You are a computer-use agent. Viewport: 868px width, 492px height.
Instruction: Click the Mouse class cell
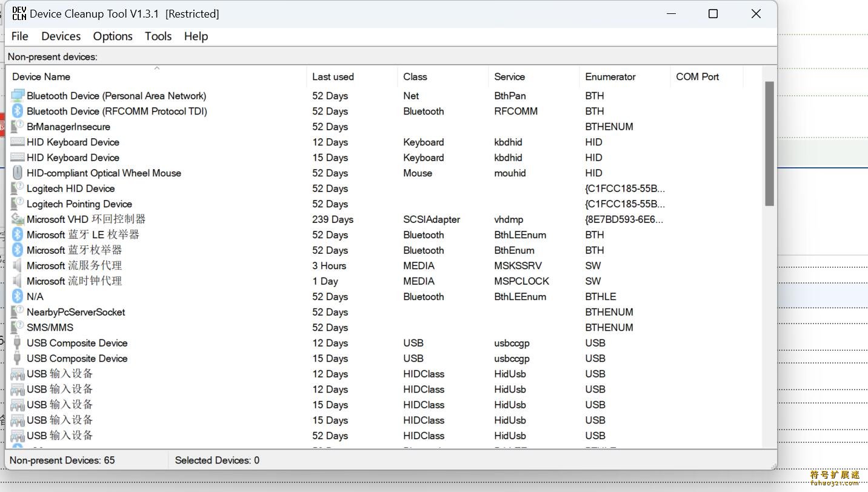pos(418,173)
